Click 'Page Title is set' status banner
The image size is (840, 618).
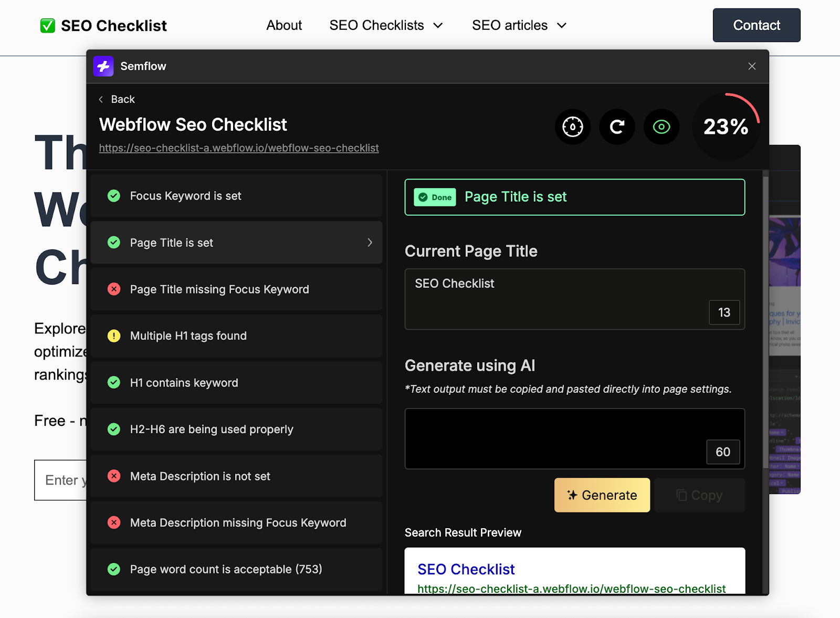coord(575,197)
